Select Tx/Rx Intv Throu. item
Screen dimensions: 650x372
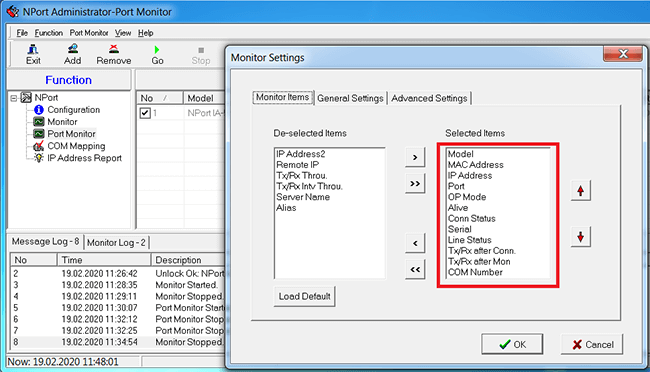click(x=309, y=186)
